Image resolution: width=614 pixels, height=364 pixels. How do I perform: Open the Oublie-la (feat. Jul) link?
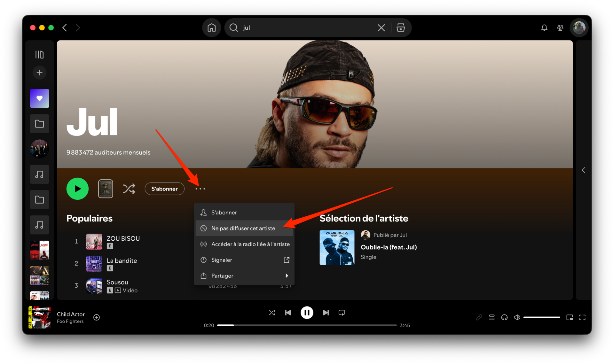389,247
